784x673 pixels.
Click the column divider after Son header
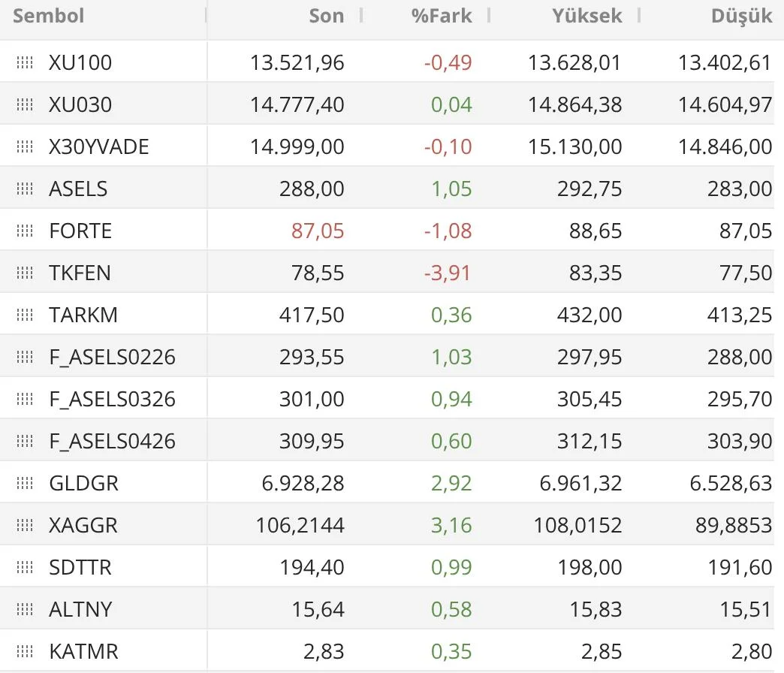pos(361,16)
